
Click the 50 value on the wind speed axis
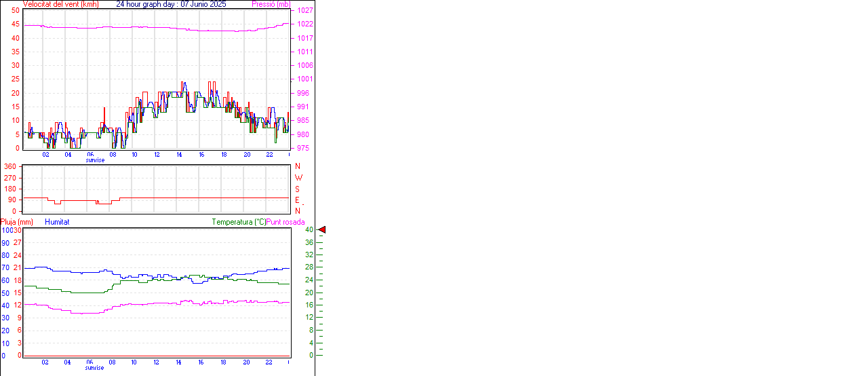pos(15,11)
